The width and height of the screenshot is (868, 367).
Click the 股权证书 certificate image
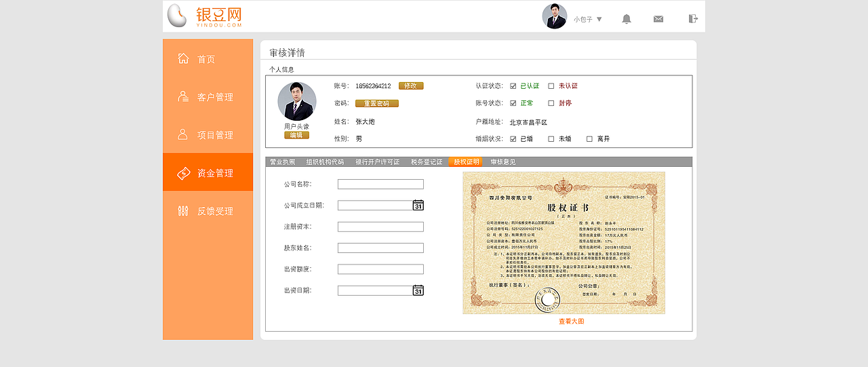tap(564, 243)
